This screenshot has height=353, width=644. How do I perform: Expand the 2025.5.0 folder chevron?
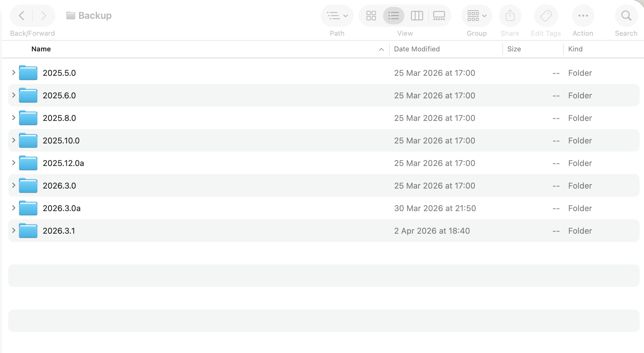tap(13, 73)
